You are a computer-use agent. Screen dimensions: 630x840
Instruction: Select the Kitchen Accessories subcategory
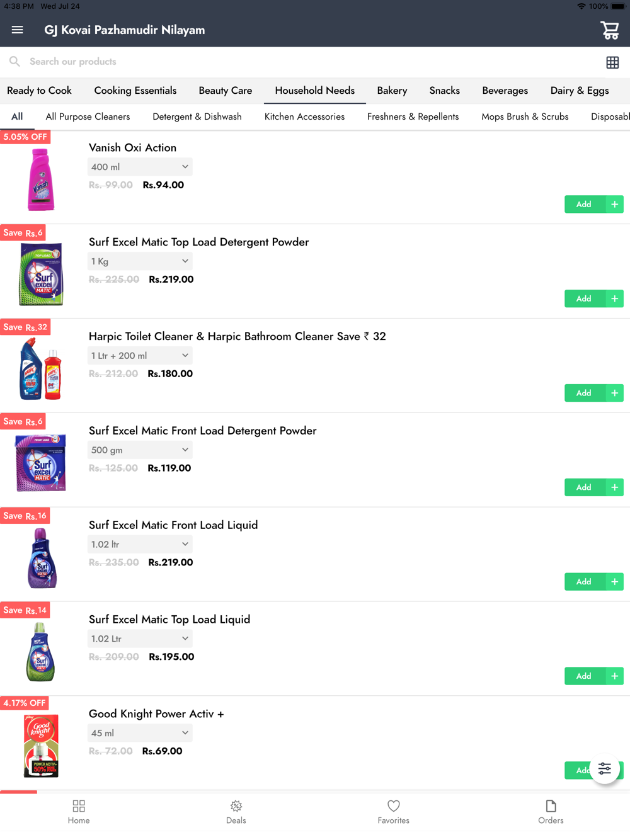tap(304, 116)
